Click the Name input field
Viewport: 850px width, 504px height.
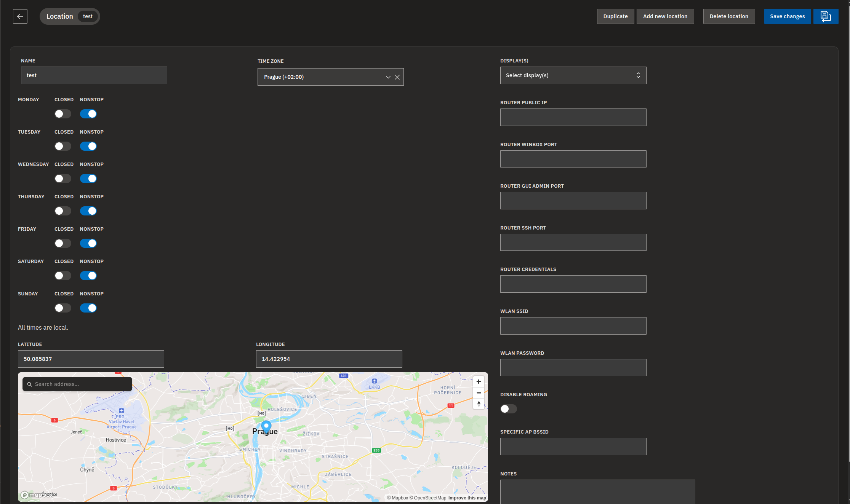coord(94,75)
